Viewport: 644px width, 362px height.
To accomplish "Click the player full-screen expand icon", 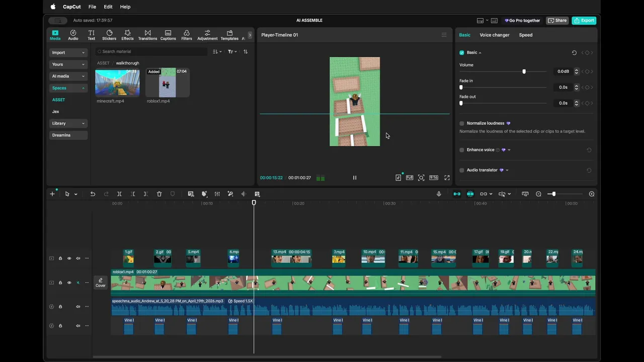I will tap(447, 177).
